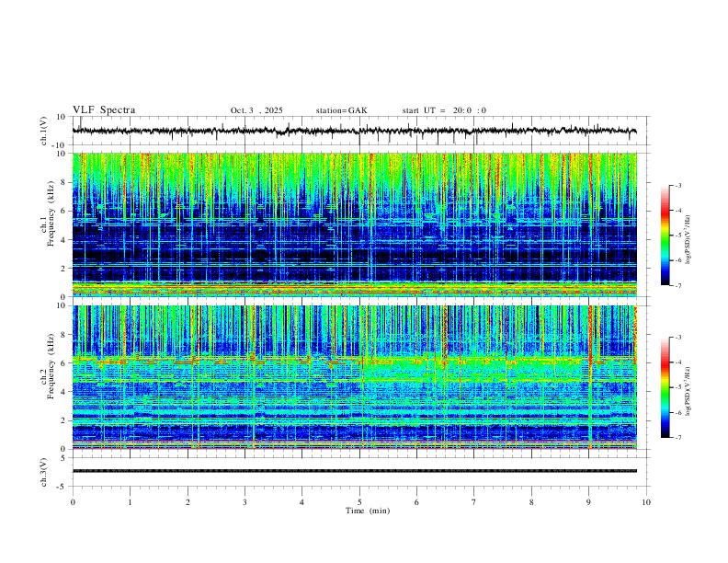Screen dimensions: 728x563
Task: Click the upper color bar log(PSD) label
Action: [688, 240]
